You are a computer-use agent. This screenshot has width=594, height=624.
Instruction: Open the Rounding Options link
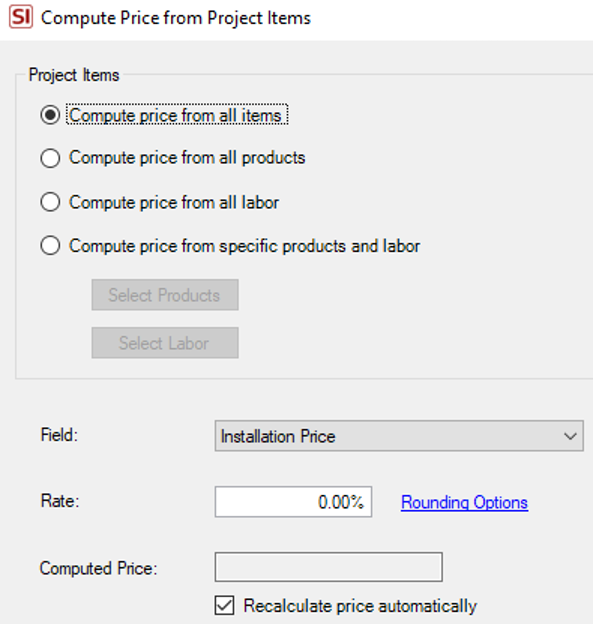click(464, 503)
